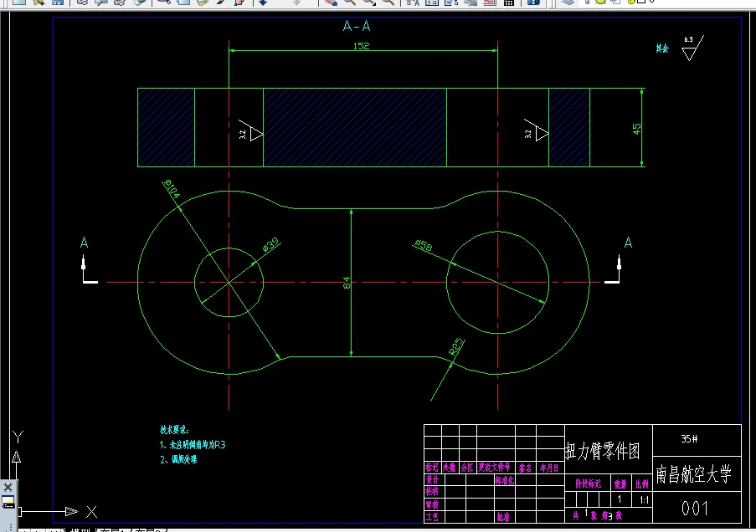Click the yellow window icon under the X
The width and height of the screenshot is (756, 532).
tap(8, 502)
